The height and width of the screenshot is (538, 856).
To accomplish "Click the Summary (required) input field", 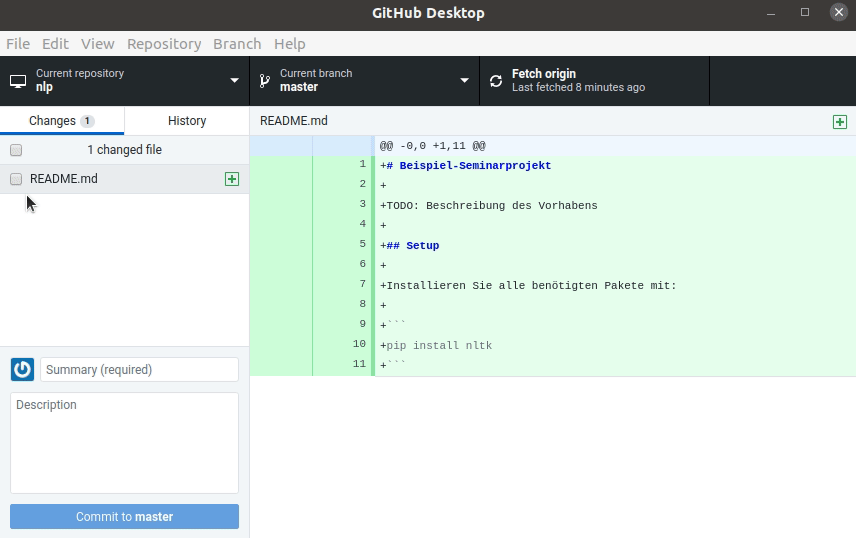I will point(139,370).
